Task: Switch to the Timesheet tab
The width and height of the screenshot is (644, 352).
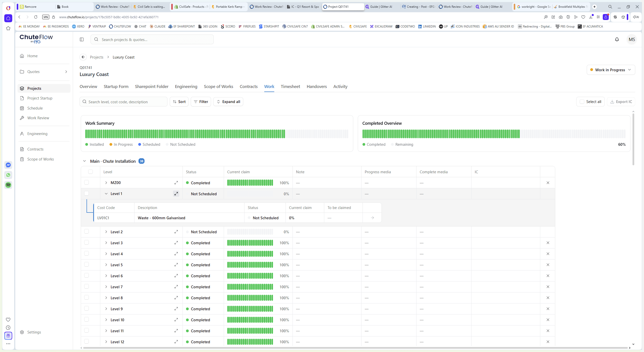Action: 290,86
